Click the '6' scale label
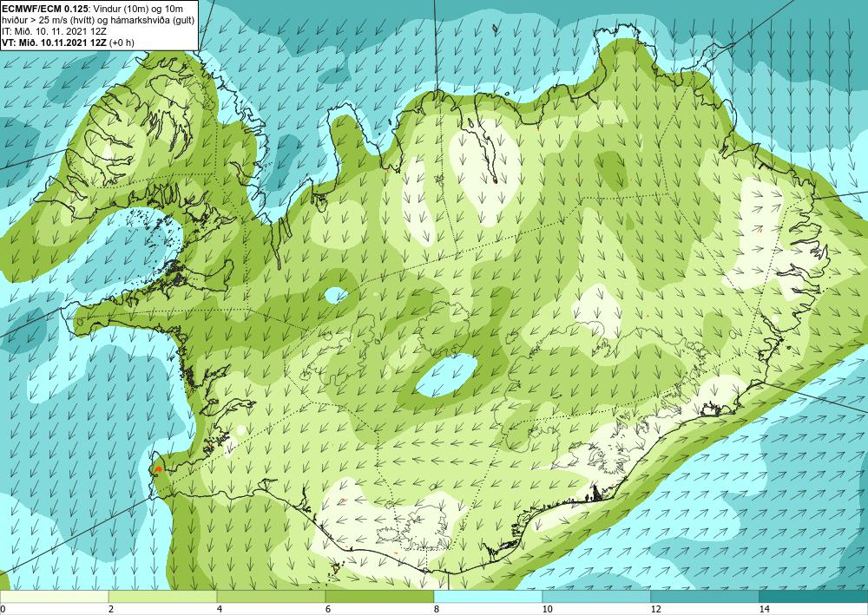This screenshot has width=868, height=615. coord(328,609)
